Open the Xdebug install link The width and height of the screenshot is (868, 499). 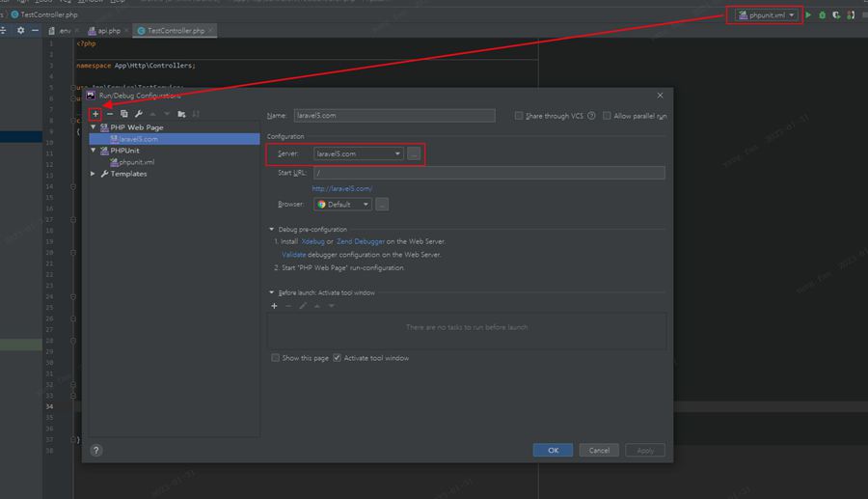(312, 241)
